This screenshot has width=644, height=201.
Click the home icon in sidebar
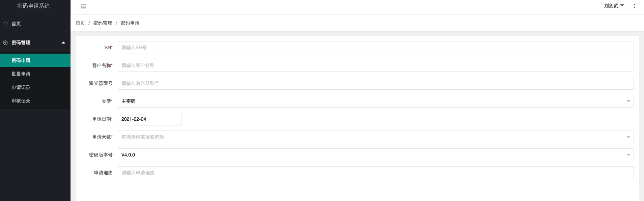(x=5, y=24)
